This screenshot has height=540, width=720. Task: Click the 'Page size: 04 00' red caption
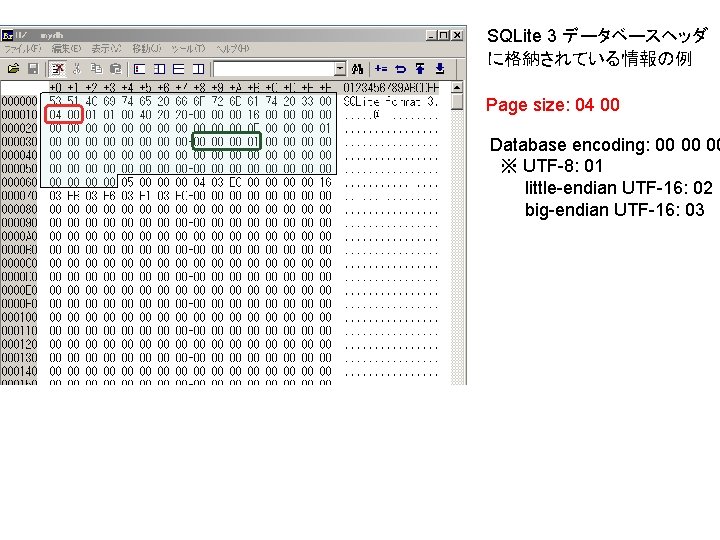click(553, 105)
